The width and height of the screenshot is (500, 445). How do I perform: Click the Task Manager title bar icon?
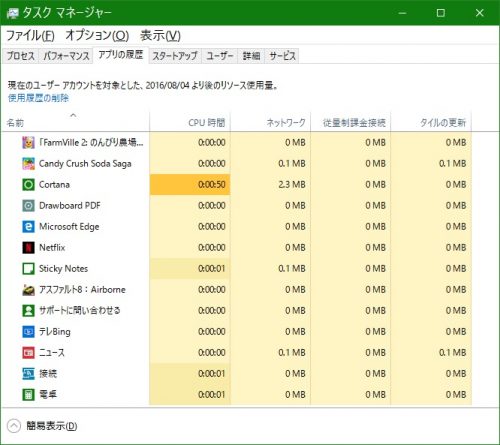click(x=13, y=13)
